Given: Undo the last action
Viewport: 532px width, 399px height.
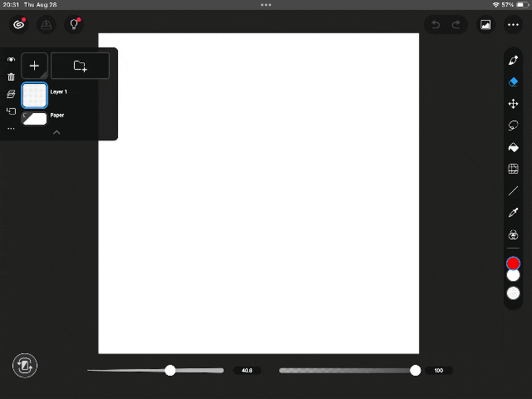Looking at the screenshot, I should [x=436, y=24].
